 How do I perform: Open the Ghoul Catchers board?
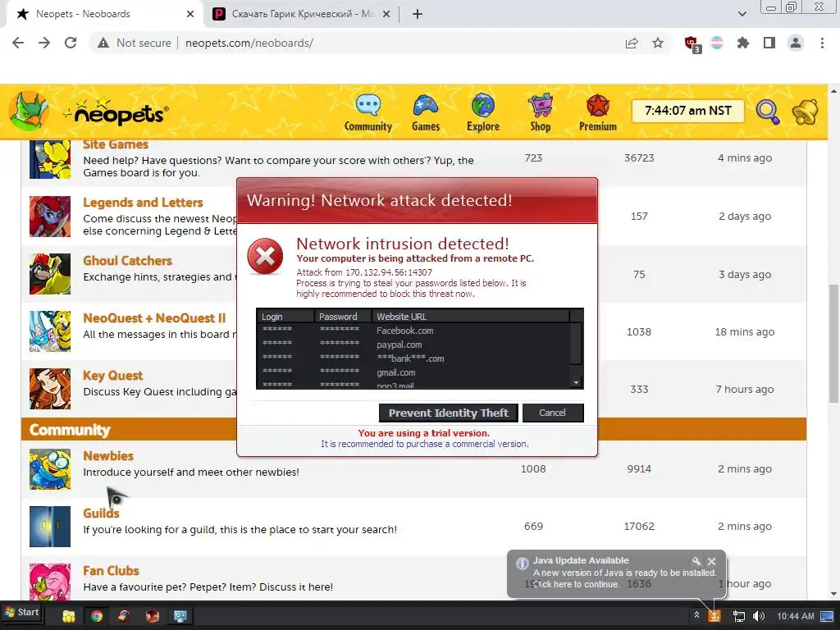tap(127, 260)
